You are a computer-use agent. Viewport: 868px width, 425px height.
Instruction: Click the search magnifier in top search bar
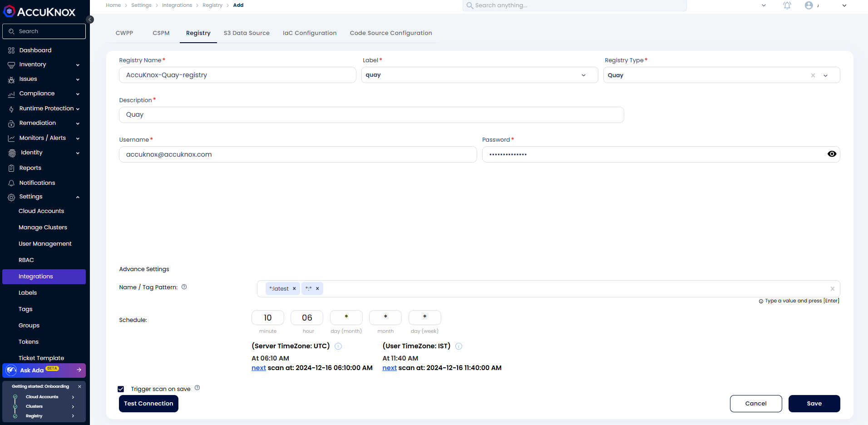coord(470,5)
